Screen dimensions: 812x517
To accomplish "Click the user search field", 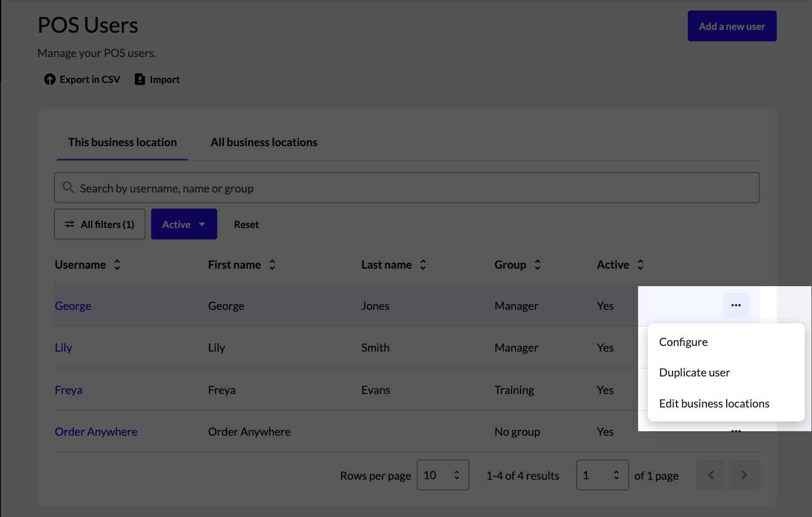I will tap(407, 188).
